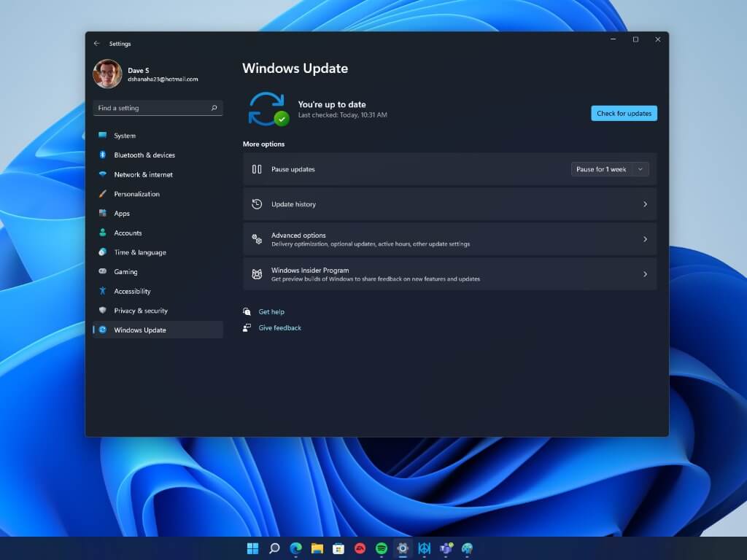Open File Explorer from the taskbar
Viewport: 747px width, 560px height.
(317, 548)
